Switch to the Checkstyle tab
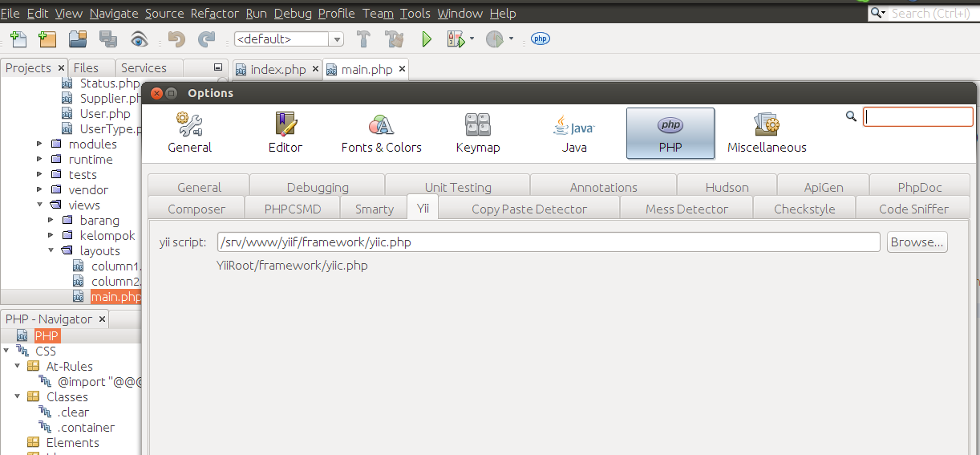 point(804,209)
